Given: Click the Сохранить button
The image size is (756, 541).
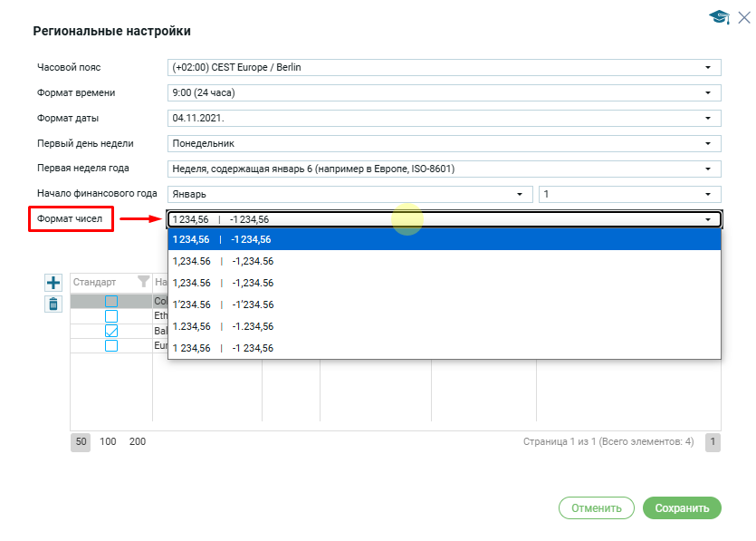Looking at the screenshot, I should (x=682, y=508).
